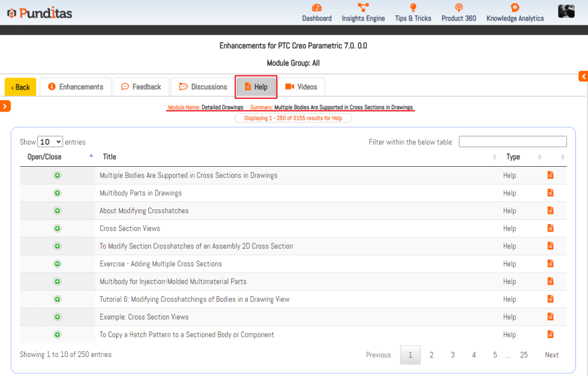Open the Dashboard gauge icon
Screen dimensions: 588x376
pyautogui.click(x=317, y=7)
